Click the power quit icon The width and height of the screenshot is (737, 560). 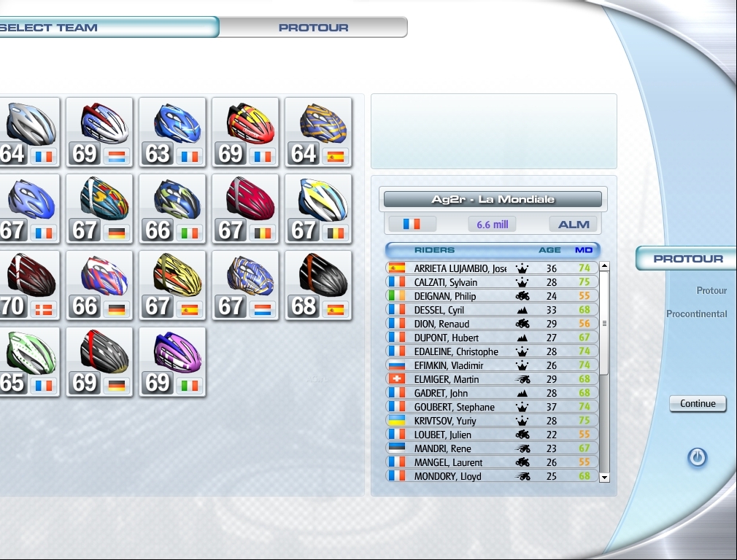tap(697, 457)
